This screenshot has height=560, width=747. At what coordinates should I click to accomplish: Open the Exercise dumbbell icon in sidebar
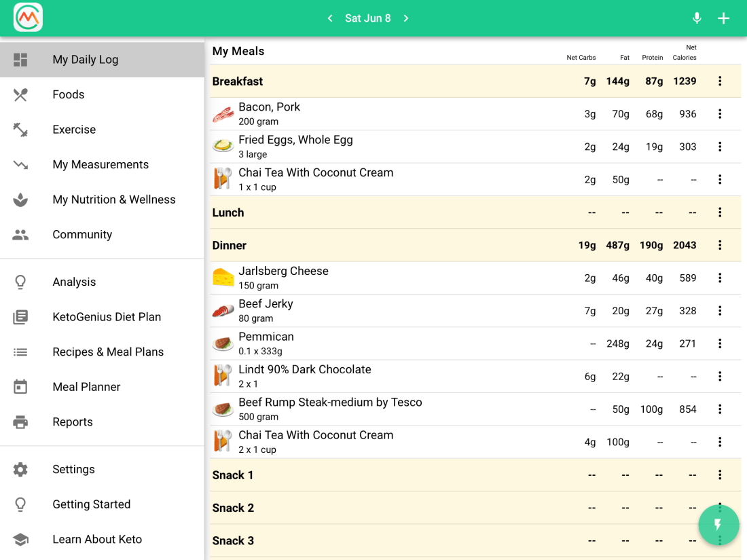pos(20,130)
